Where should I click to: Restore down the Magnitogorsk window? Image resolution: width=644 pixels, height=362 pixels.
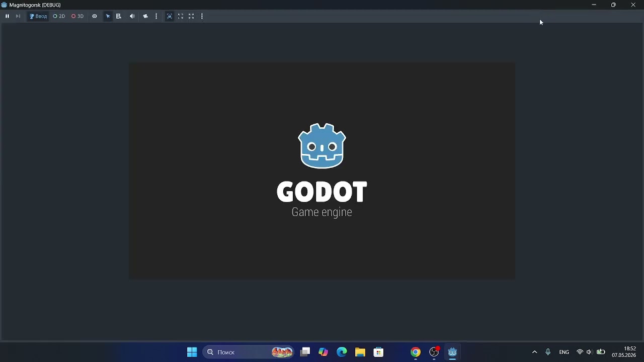click(613, 5)
